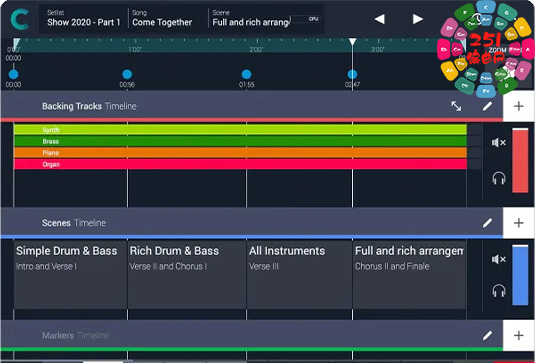535x363 pixels.
Task: Go to next scene with right arrow
Action: point(418,19)
